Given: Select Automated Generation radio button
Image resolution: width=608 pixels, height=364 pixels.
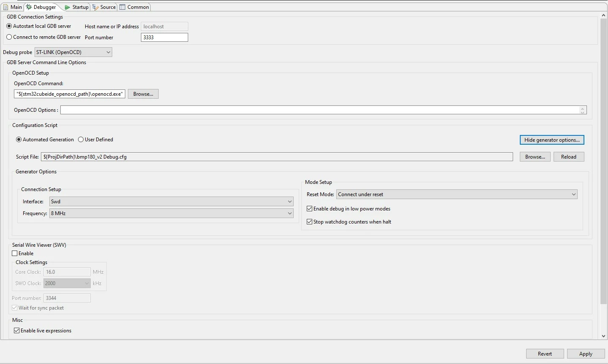Looking at the screenshot, I should (x=45, y=140).
